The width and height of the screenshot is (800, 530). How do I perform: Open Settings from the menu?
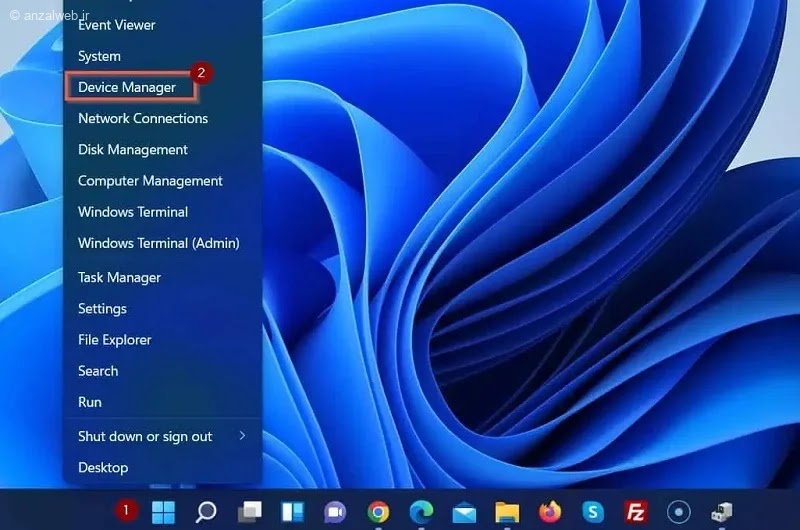(x=102, y=309)
